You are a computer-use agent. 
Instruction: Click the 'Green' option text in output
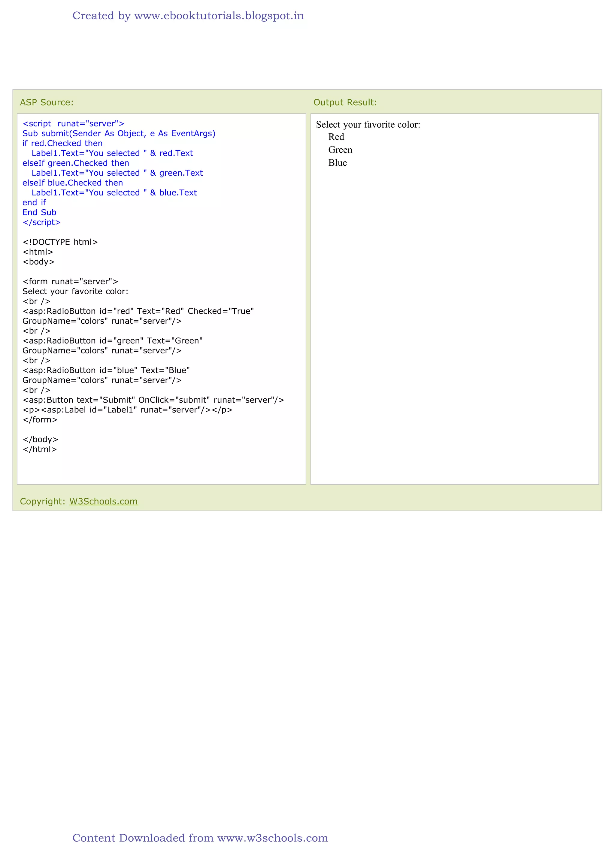coord(340,150)
